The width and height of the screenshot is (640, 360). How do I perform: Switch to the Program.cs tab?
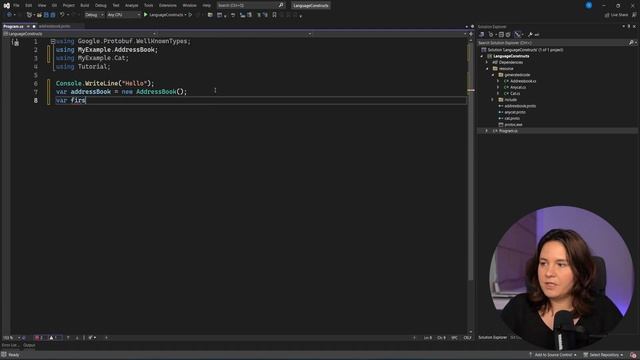click(13, 26)
